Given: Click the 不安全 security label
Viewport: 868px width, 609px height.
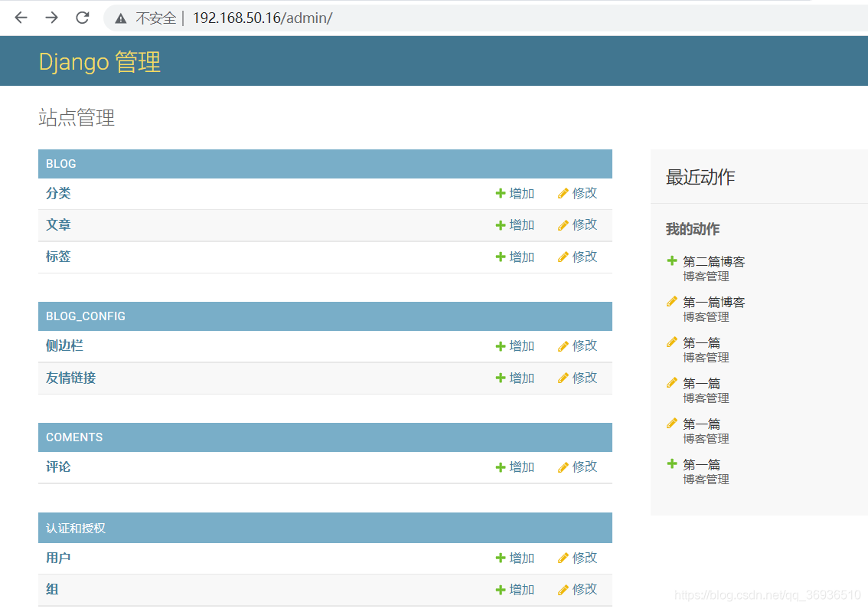Looking at the screenshot, I should tap(155, 18).
